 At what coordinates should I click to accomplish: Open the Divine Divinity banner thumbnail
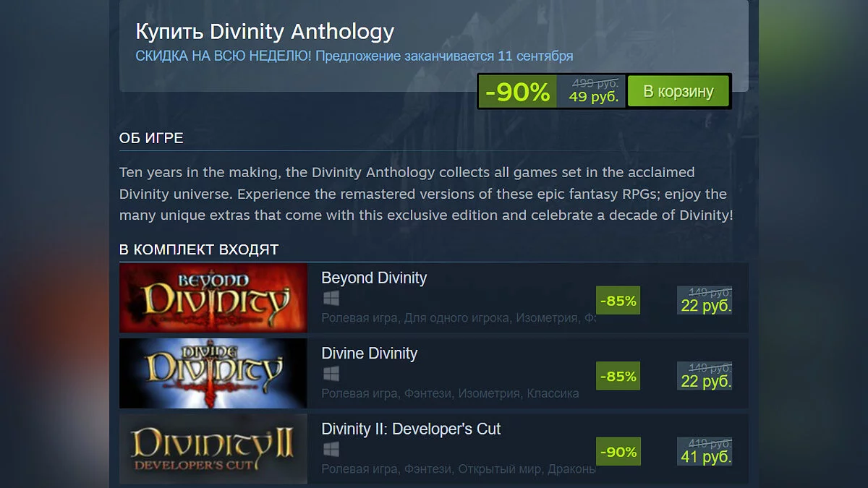coord(213,373)
